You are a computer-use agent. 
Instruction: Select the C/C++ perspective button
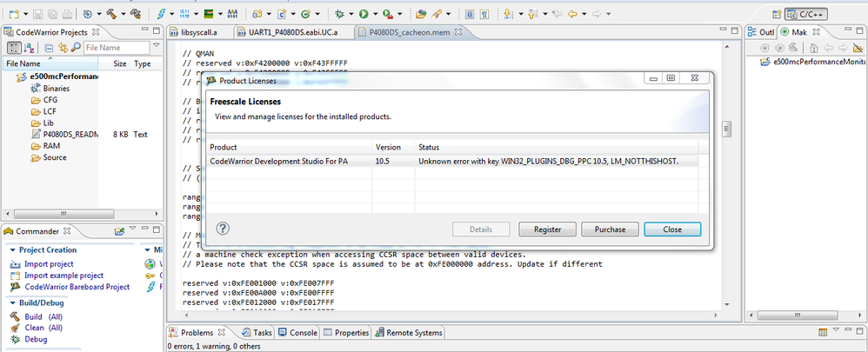[x=806, y=14]
